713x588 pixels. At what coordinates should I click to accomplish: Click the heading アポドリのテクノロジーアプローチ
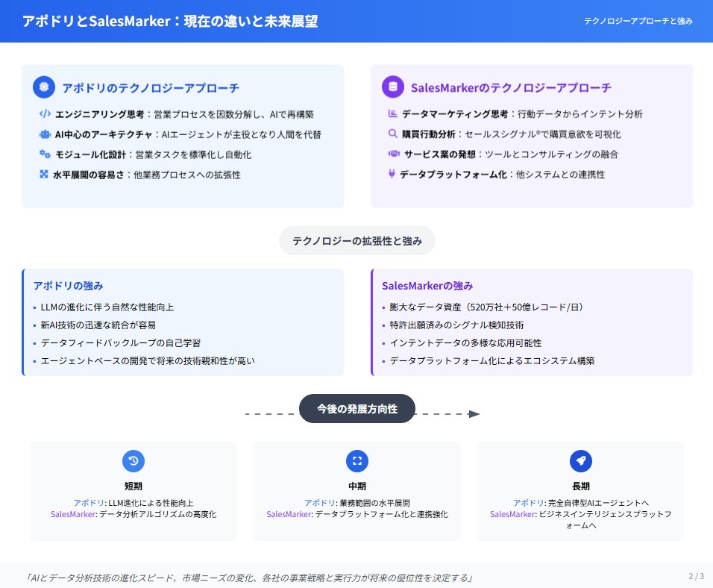point(151,88)
